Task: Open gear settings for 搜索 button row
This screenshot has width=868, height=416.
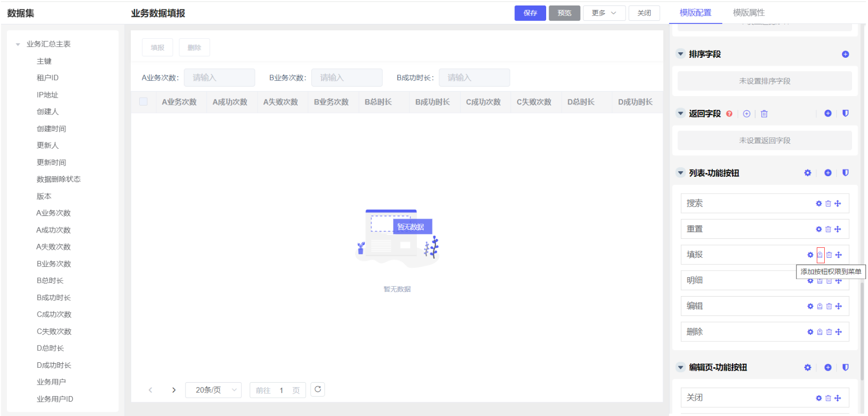Action: (x=819, y=204)
